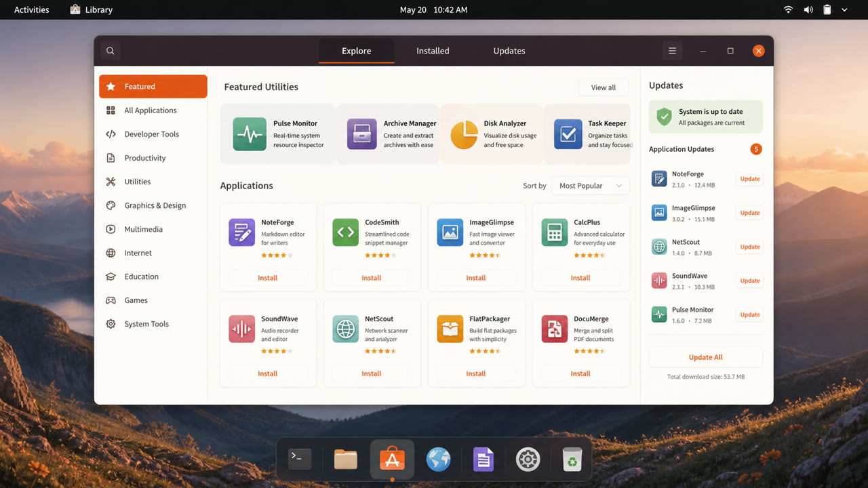Viewport: 868px width, 488px height.
Task: Expand the Most Popular sort dropdown
Action: point(591,186)
